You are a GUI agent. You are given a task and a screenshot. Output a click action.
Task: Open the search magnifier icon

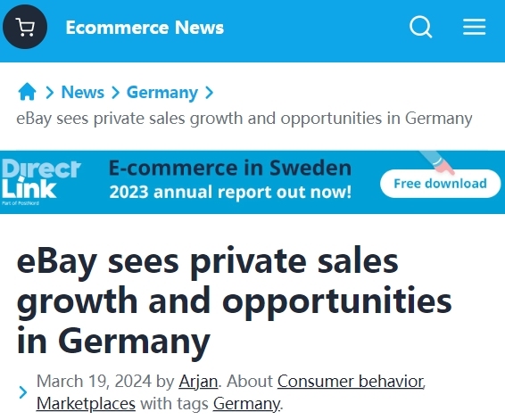(x=420, y=27)
